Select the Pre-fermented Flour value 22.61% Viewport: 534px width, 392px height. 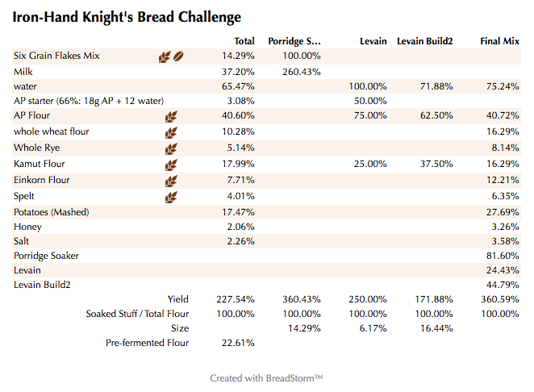(x=238, y=343)
